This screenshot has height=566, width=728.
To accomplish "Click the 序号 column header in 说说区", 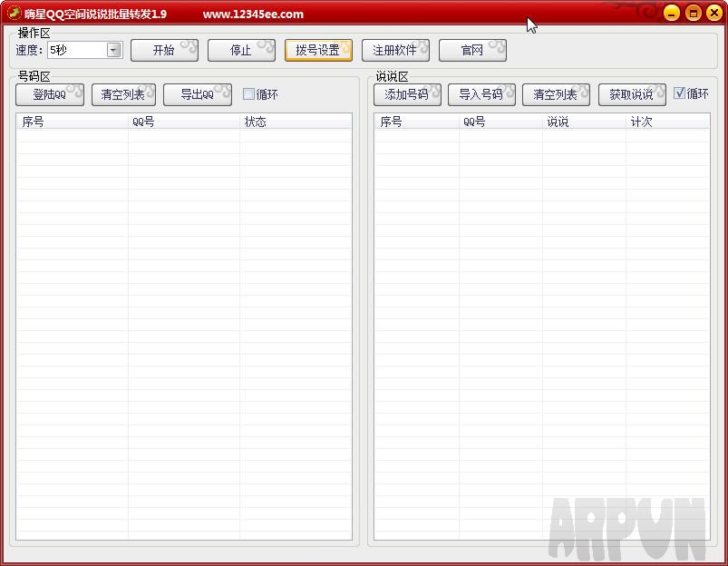I will tap(416, 122).
